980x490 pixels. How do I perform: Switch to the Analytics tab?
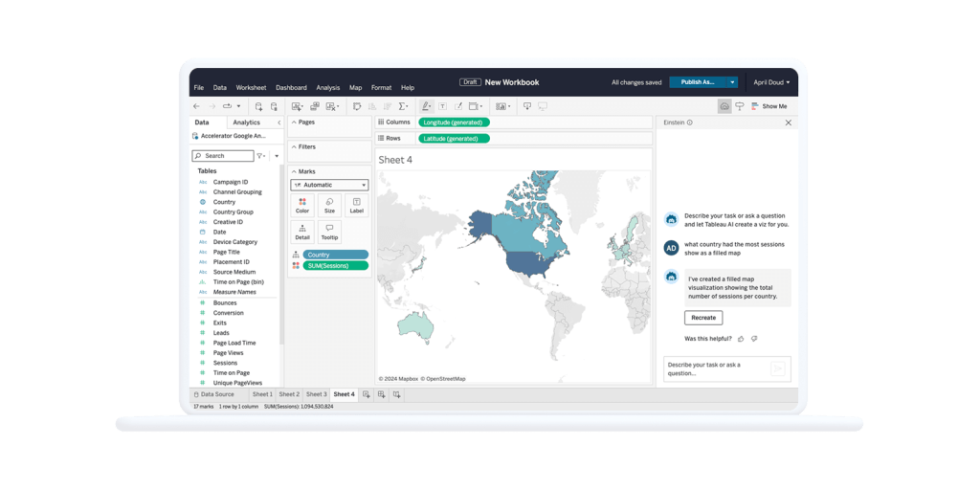[246, 122]
